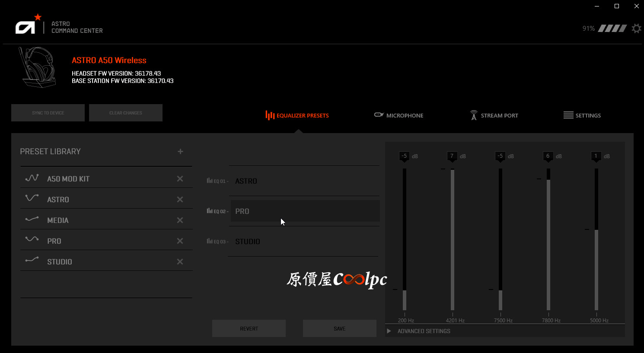Maximize the Astro Command Center window

(x=617, y=6)
